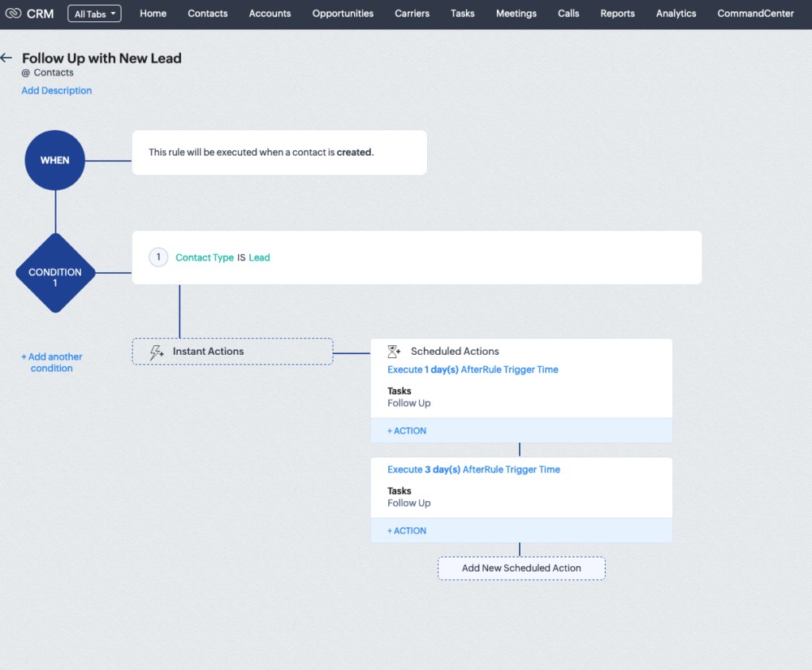The image size is (812, 670).
Task: Click the Add Description link
Action: click(57, 91)
